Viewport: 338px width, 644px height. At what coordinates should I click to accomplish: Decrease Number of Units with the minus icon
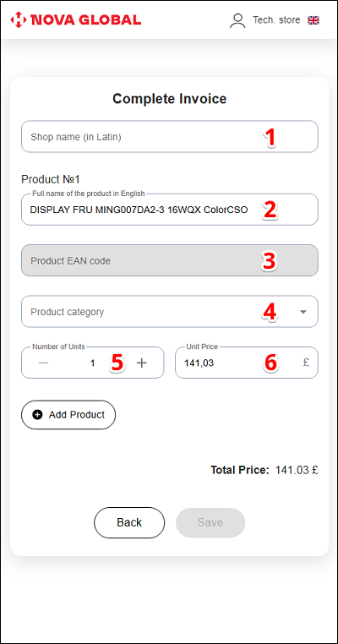44,363
